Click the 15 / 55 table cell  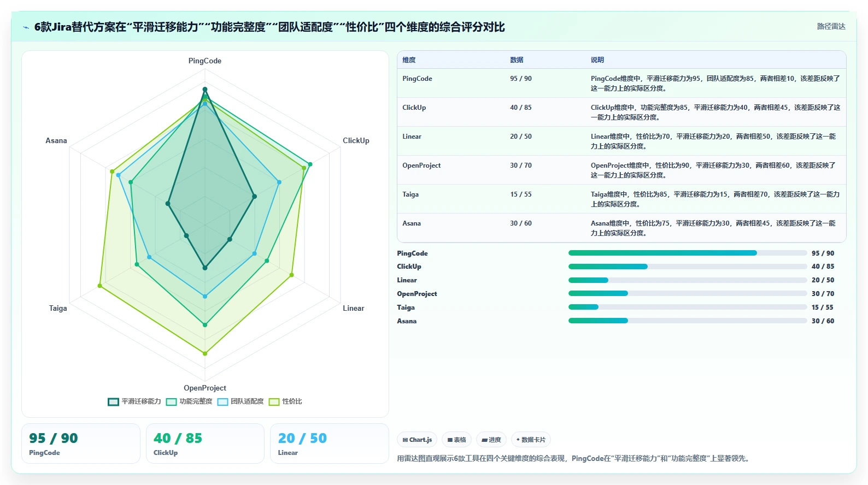[521, 194]
